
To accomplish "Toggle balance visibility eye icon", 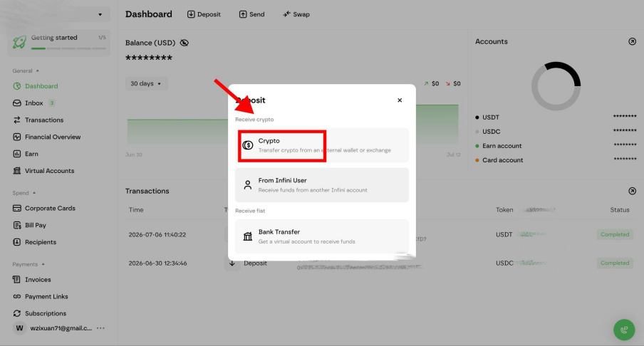I will coord(185,43).
